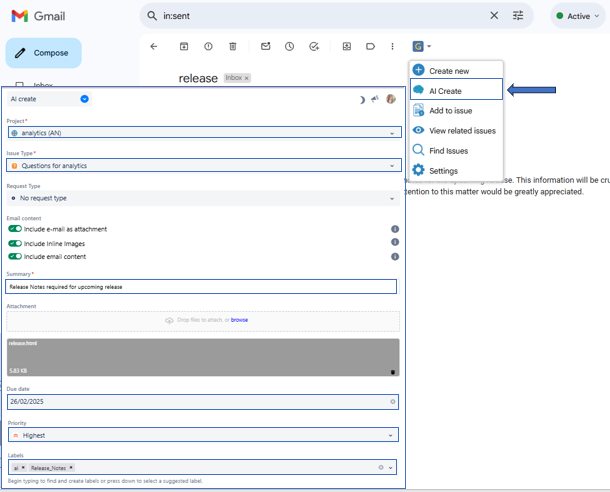Choose Find Issues in the dropdown menu
Viewport: 610px width, 492px height.
(448, 151)
